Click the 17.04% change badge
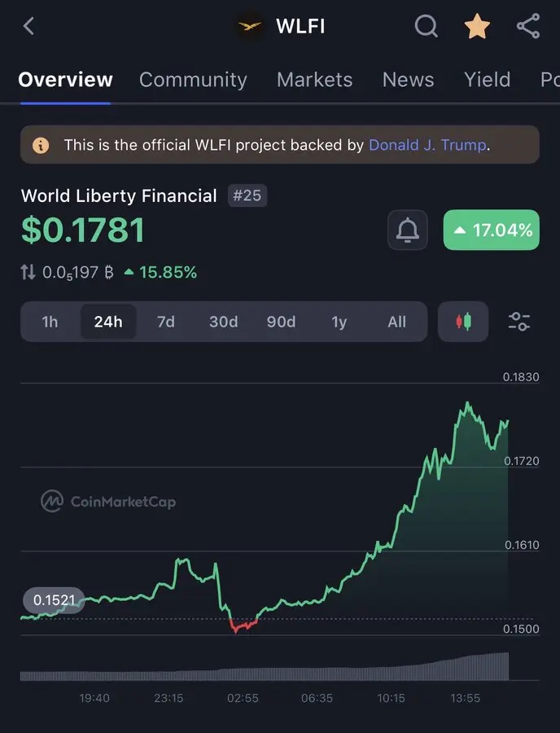Screen dimensions: 560x733 491,230
